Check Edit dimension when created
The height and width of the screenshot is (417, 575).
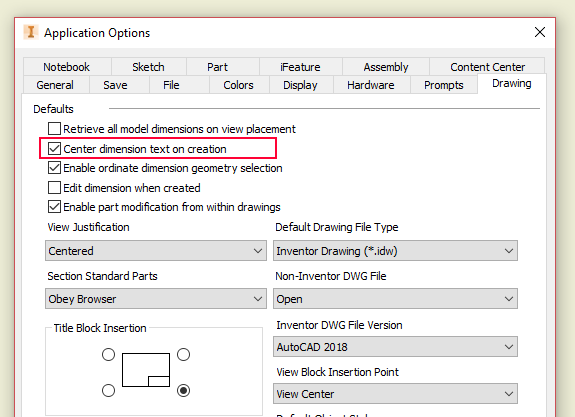(x=54, y=187)
